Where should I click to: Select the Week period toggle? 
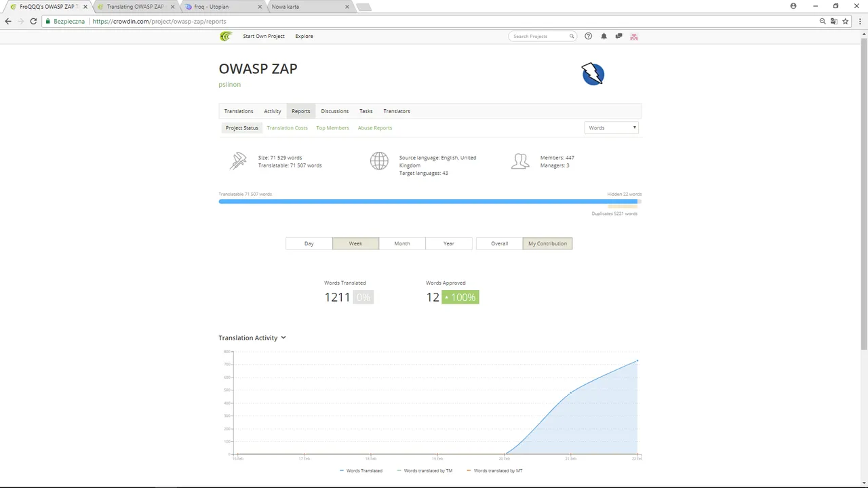tap(355, 243)
